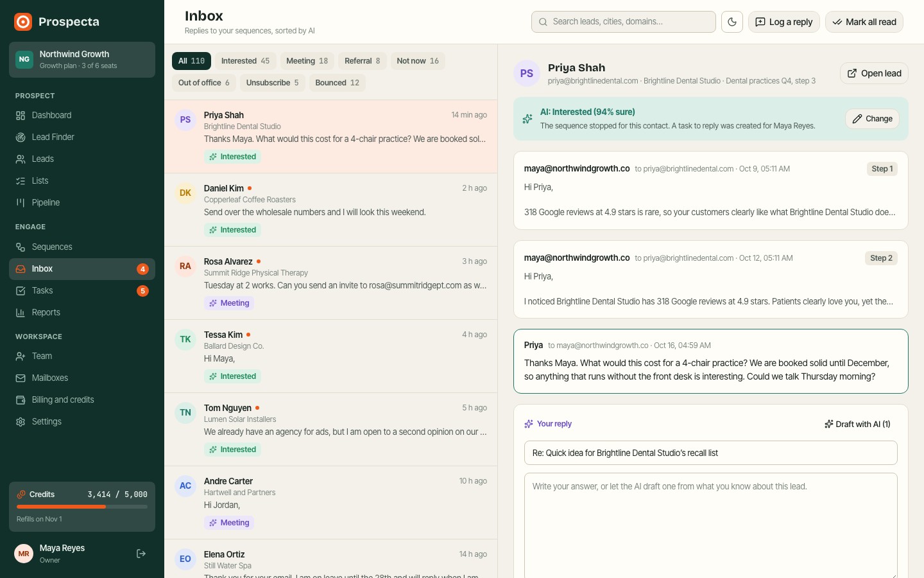
Task: Open lead for Priya Shah
Action: point(874,73)
